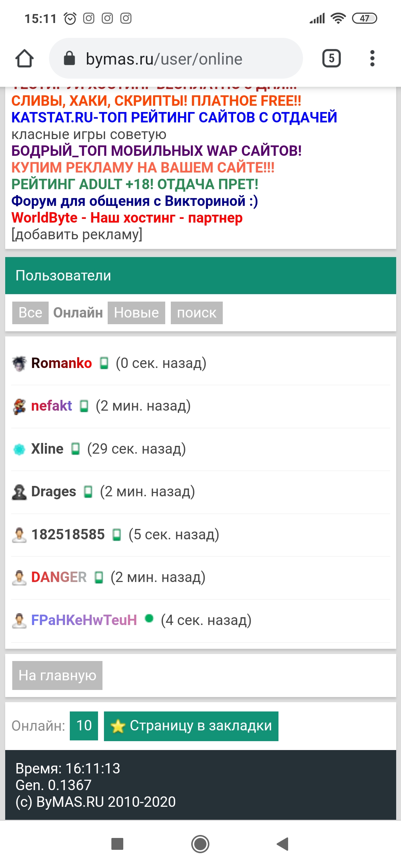Click Romanko's avatar icon
Viewport: 401px width, 868px height.
[x=19, y=364]
